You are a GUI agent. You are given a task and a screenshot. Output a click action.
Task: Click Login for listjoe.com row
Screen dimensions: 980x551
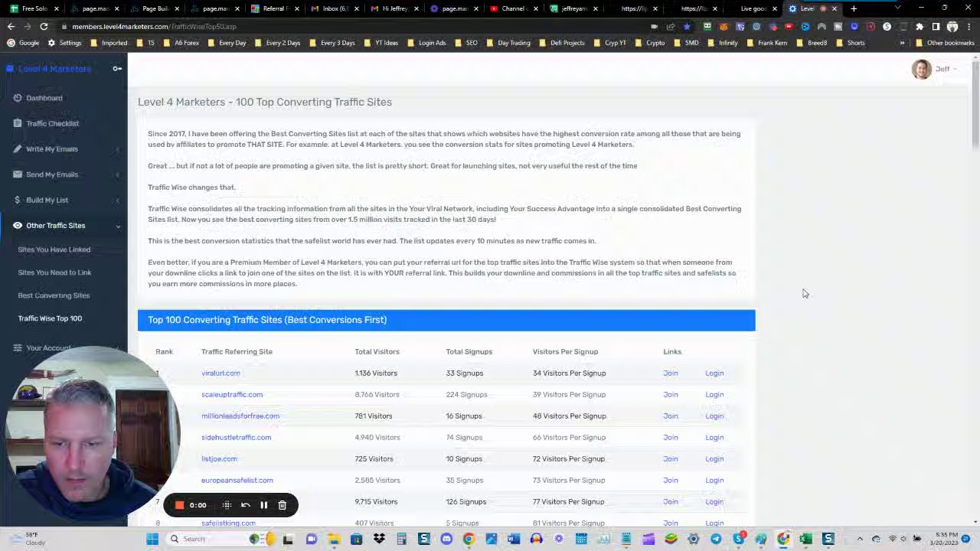click(x=714, y=459)
